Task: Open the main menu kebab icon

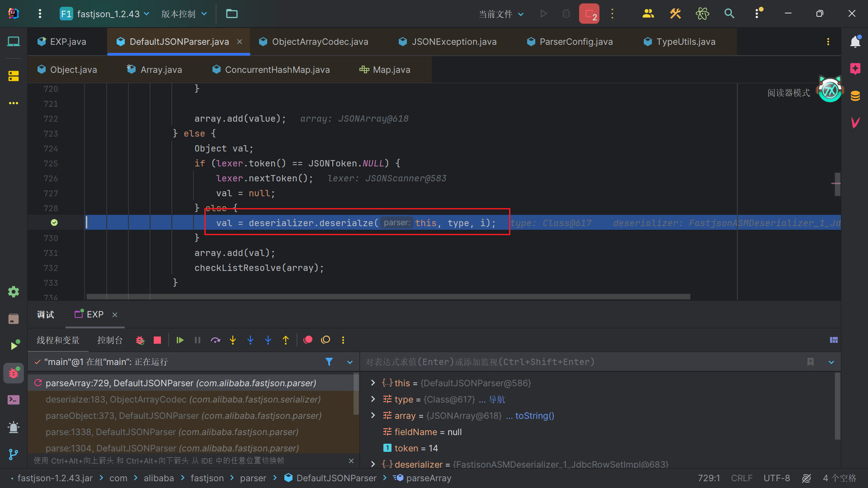Action: [x=40, y=14]
